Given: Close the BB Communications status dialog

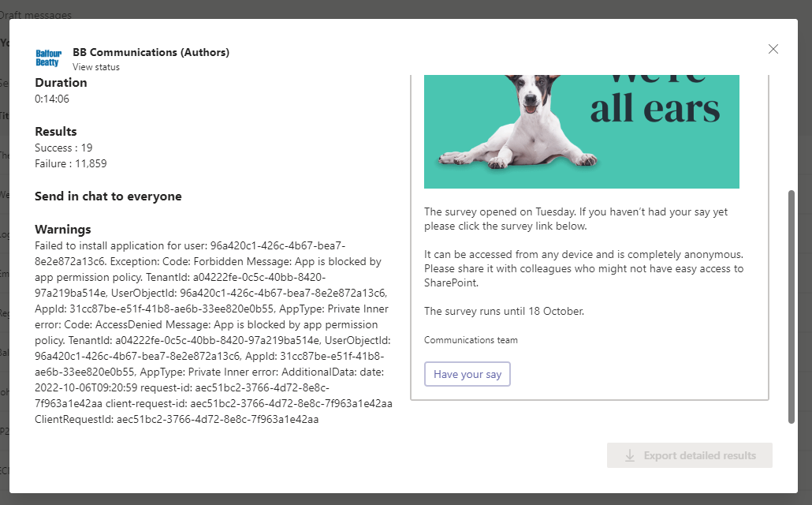Looking at the screenshot, I should click(773, 49).
